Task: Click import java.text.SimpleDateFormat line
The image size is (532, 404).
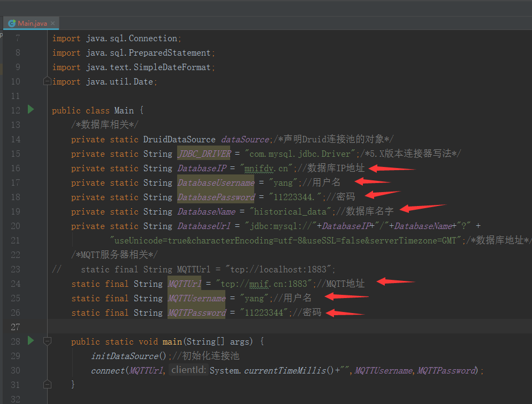Action: pyautogui.click(x=133, y=67)
